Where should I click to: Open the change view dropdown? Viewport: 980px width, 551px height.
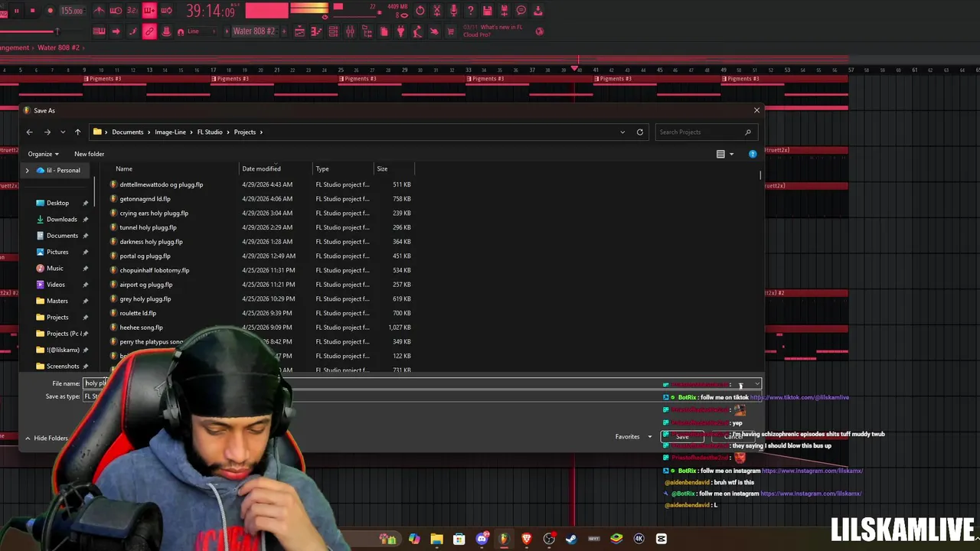point(731,155)
